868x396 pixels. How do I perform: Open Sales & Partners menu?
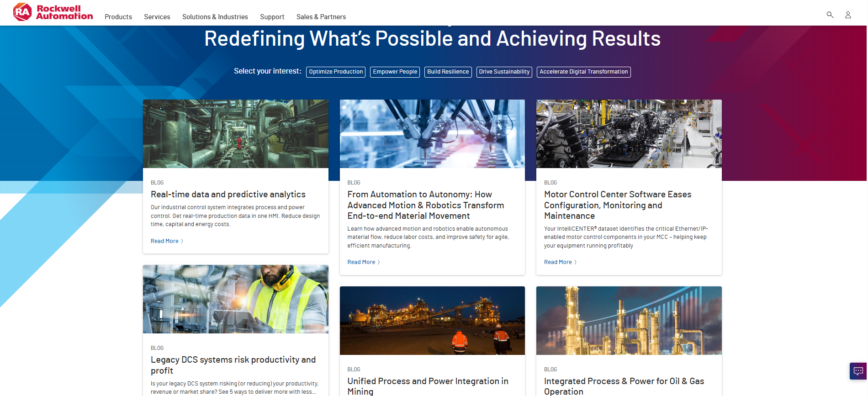pos(321,17)
